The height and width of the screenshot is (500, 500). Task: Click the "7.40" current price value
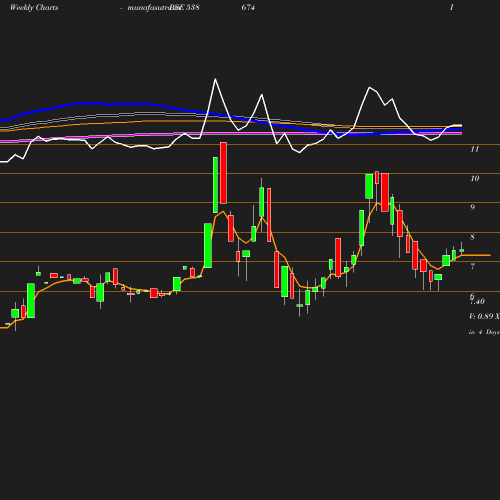tap(477, 302)
